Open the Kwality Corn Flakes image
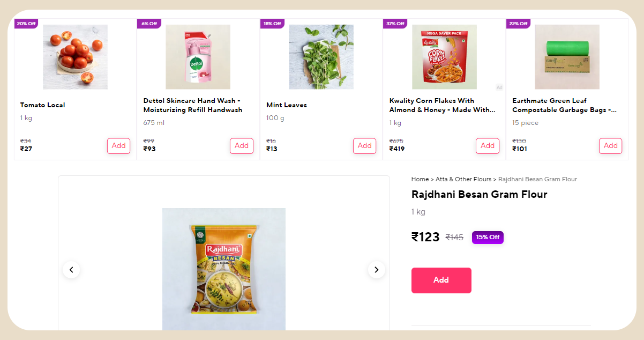The image size is (644, 340). pyautogui.click(x=444, y=57)
